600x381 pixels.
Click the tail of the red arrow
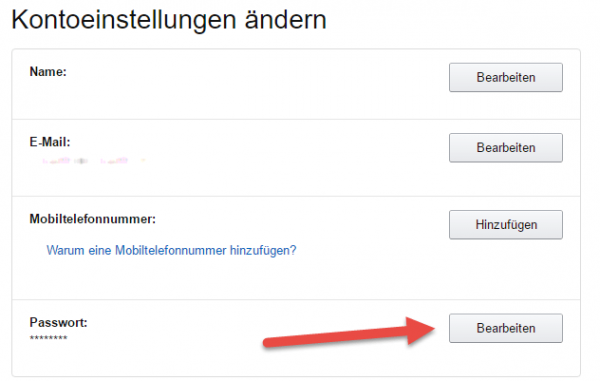274,342
